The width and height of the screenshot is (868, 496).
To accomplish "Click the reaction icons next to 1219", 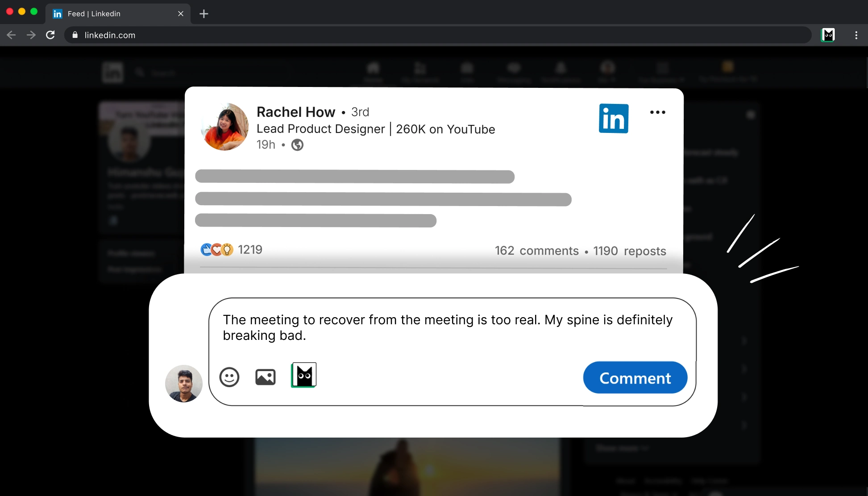I will click(x=217, y=250).
